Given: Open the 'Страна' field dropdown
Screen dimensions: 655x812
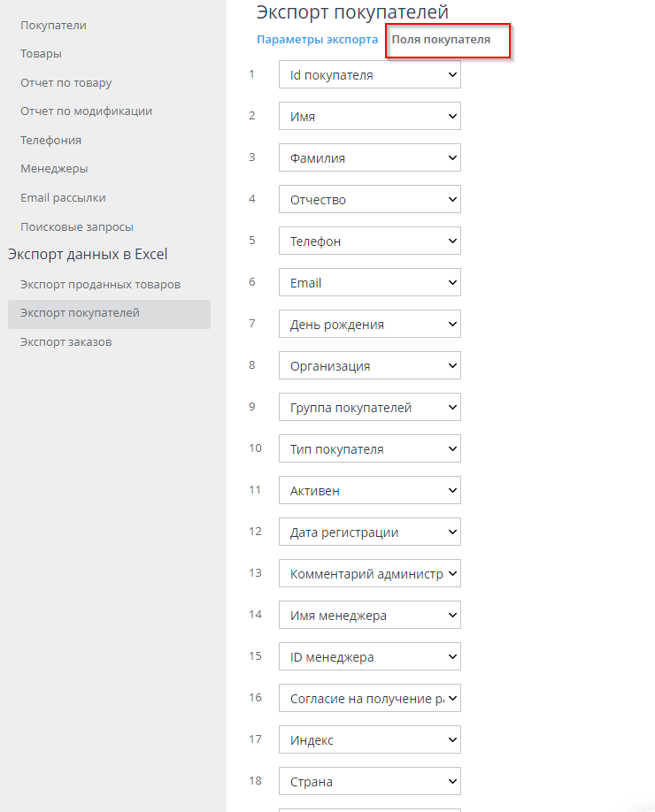Looking at the screenshot, I should tap(369, 782).
